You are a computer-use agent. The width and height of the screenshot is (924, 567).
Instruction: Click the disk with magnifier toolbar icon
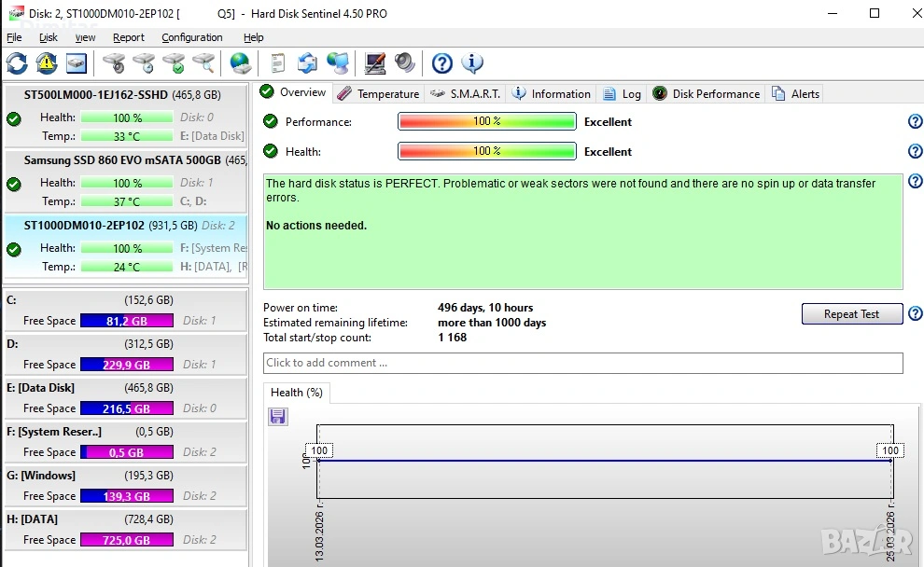click(203, 63)
